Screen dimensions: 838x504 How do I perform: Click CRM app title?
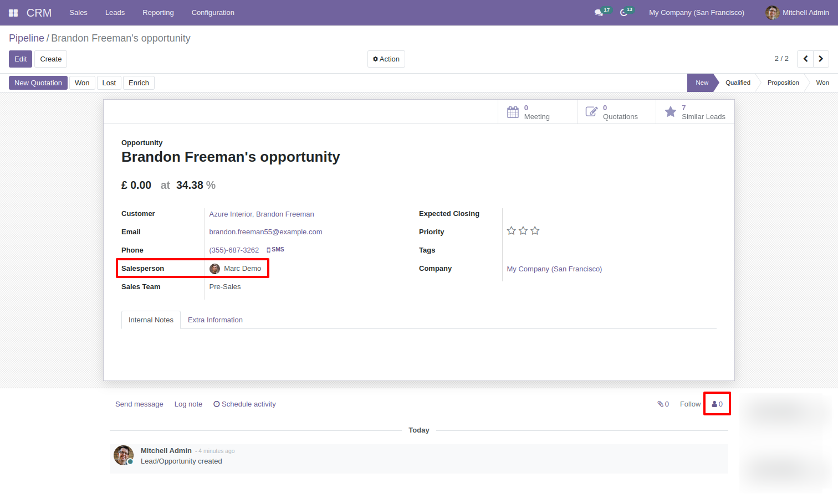tap(39, 13)
